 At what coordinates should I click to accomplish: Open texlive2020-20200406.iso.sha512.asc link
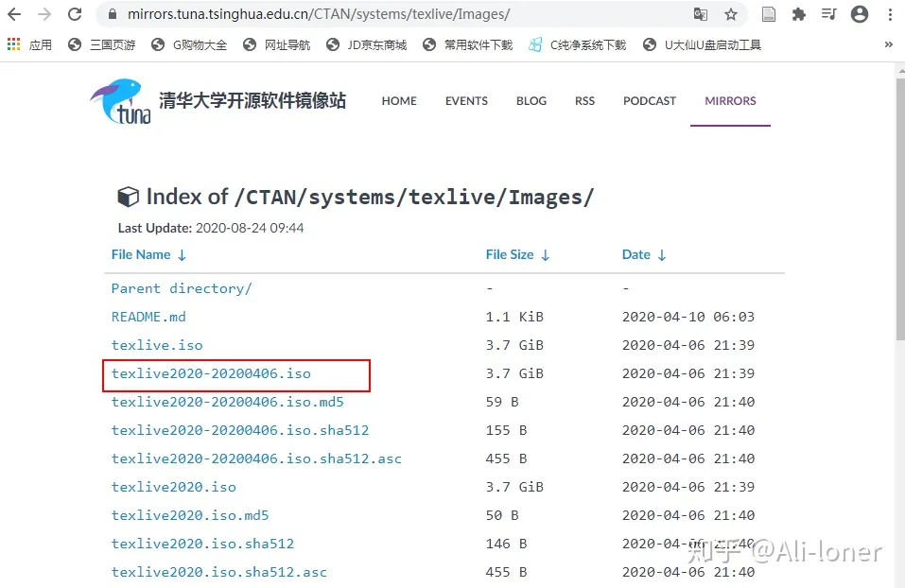tap(256, 458)
